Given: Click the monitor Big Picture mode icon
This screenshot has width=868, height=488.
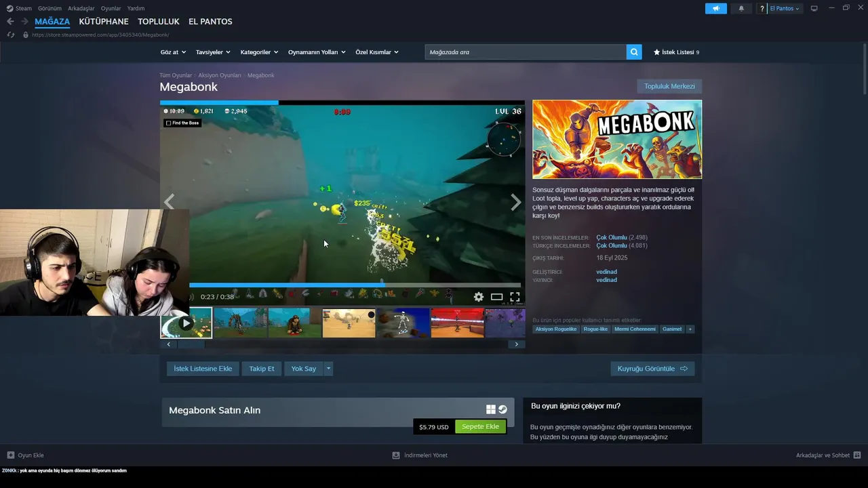Looking at the screenshot, I should 814,8.
